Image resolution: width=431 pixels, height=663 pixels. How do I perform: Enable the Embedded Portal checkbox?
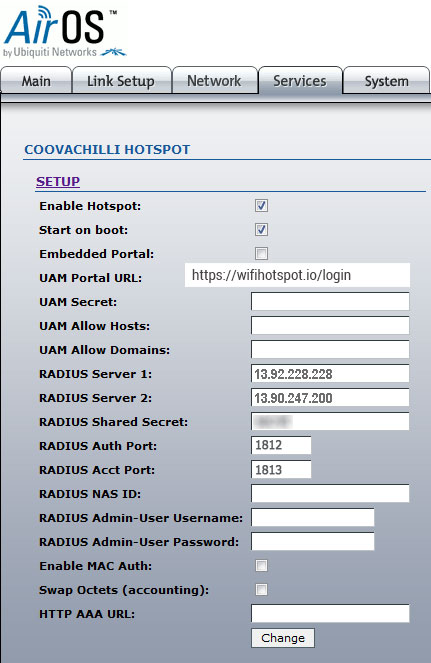pyautogui.click(x=261, y=254)
